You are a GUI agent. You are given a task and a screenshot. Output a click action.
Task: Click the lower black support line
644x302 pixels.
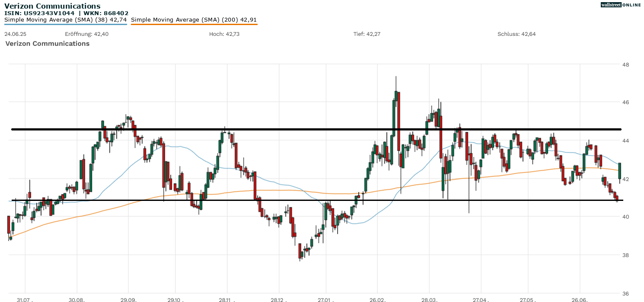[x=316, y=200]
